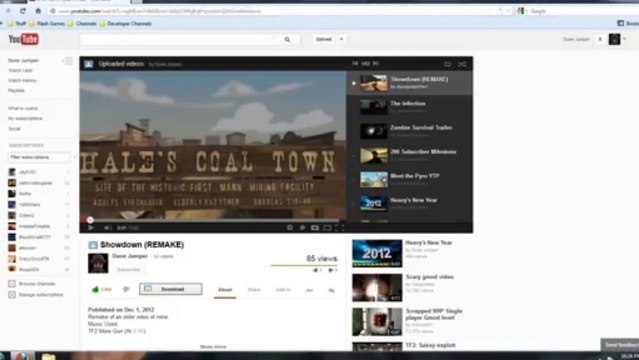Select The Infection in the playlist
Viewport: 639px width, 360px height.
coord(410,107)
